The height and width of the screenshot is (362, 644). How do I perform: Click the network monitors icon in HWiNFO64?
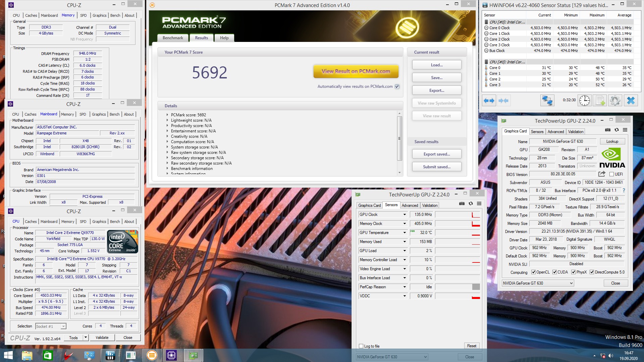point(547,101)
